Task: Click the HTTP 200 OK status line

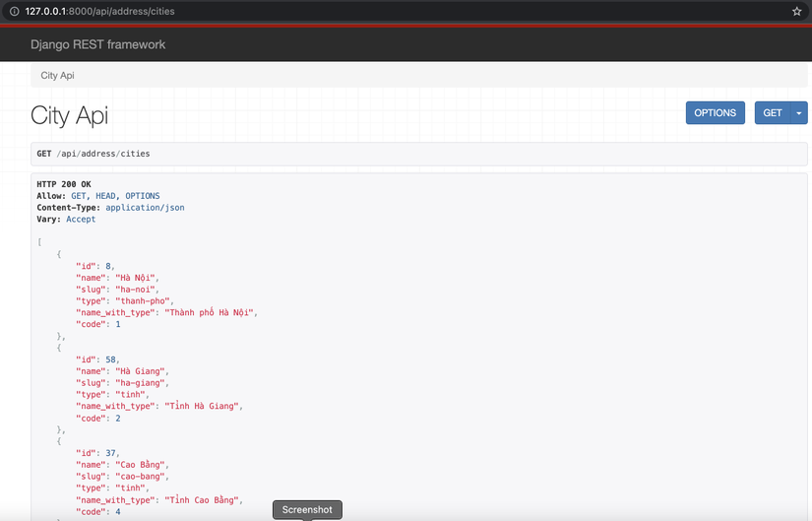Action: tap(64, 184)
